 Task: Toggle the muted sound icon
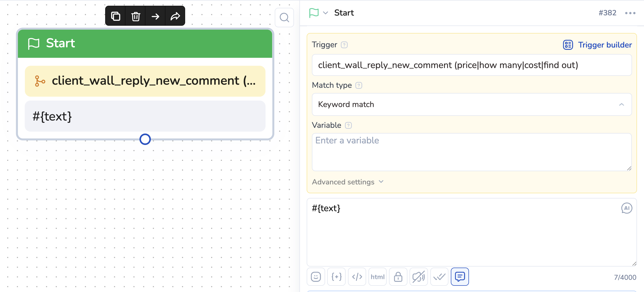tap(419, 277)
